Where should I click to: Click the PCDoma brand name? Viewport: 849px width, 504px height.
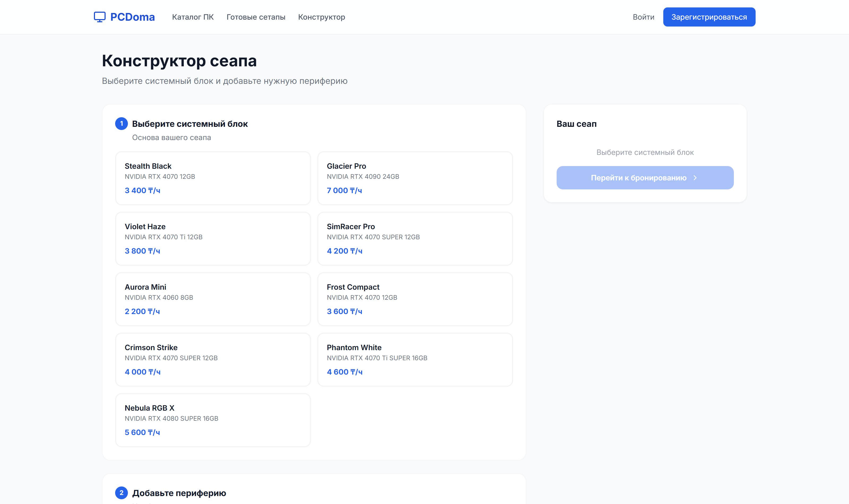(x=132, y=17)
